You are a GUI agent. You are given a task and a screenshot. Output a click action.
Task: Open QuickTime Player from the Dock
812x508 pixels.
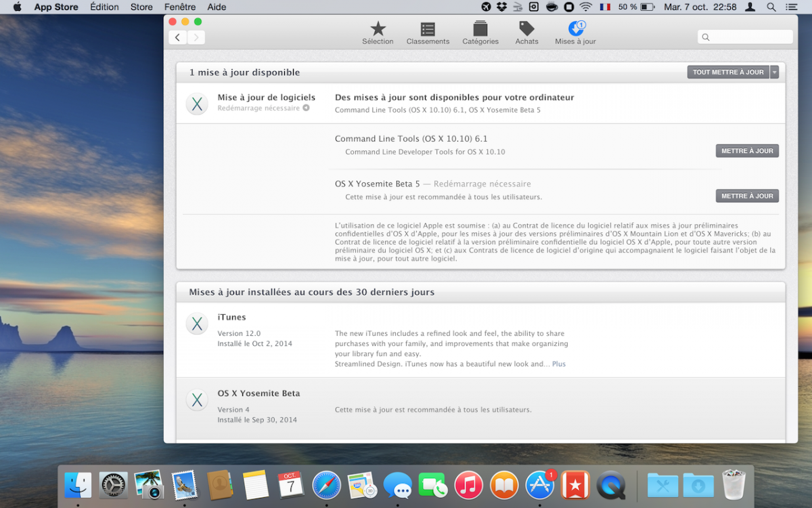coord(611,485)
